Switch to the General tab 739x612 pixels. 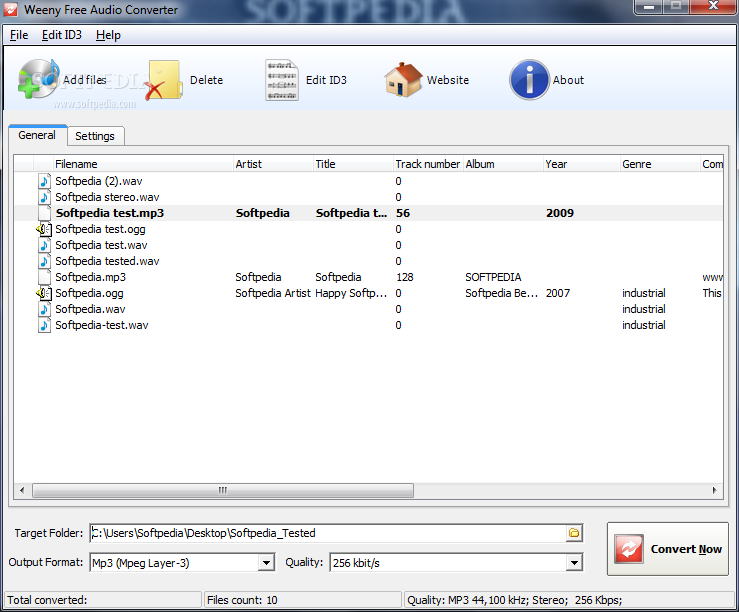coord(37,135)
